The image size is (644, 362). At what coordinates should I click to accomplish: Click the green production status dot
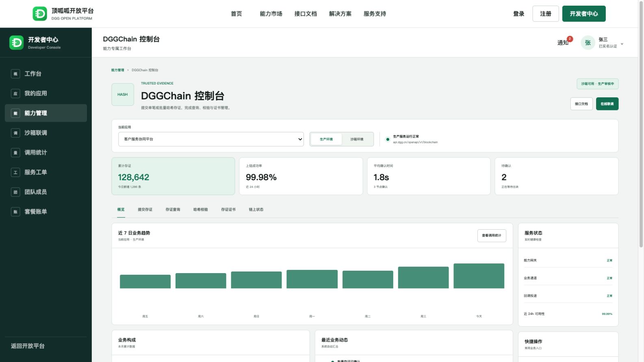pyautogui.click(x=388, y=139)
